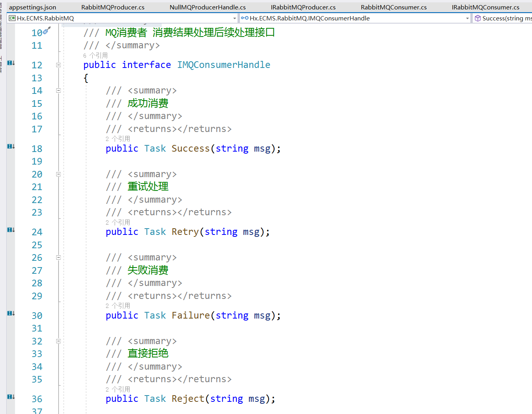
Task: Open the RabbitMQProducer.cs tab
Action: pyautogui.click(x=113, y=7)
